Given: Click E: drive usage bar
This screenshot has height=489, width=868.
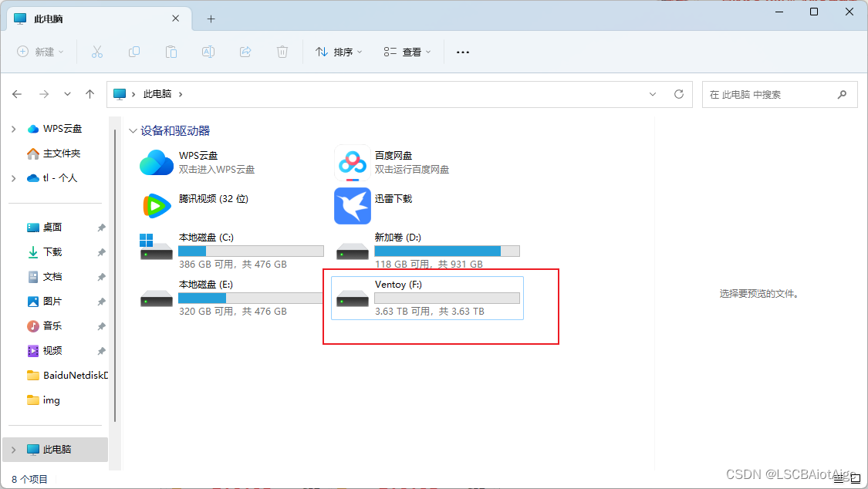Looking at the screenshot, I should tap(251, 298).
